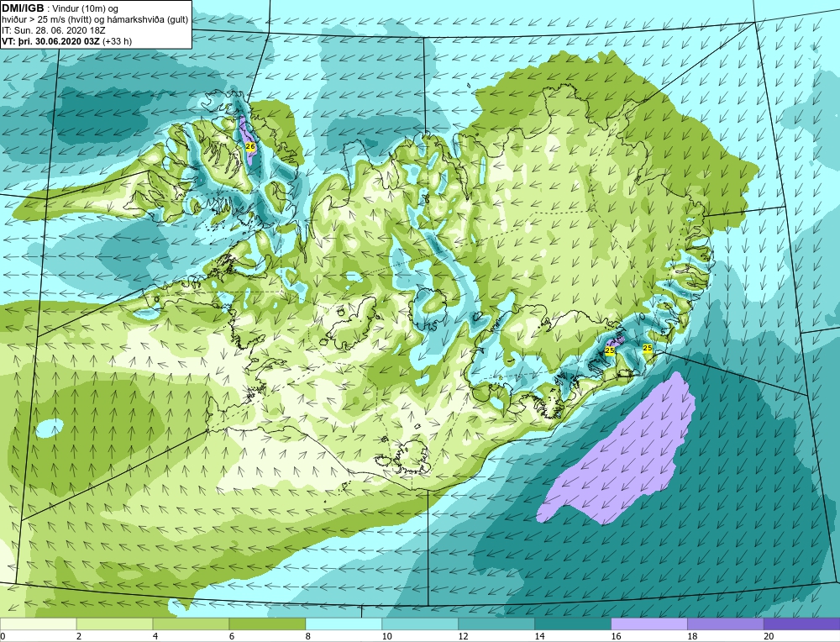Click the easternmost yellow 25 gust label

pyautogui.click(x=647, y=348)
